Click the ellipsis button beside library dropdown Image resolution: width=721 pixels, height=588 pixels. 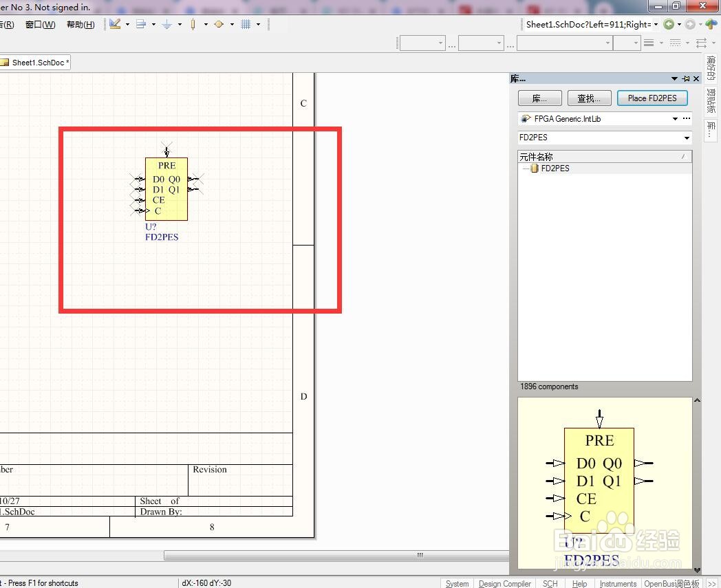687,118
